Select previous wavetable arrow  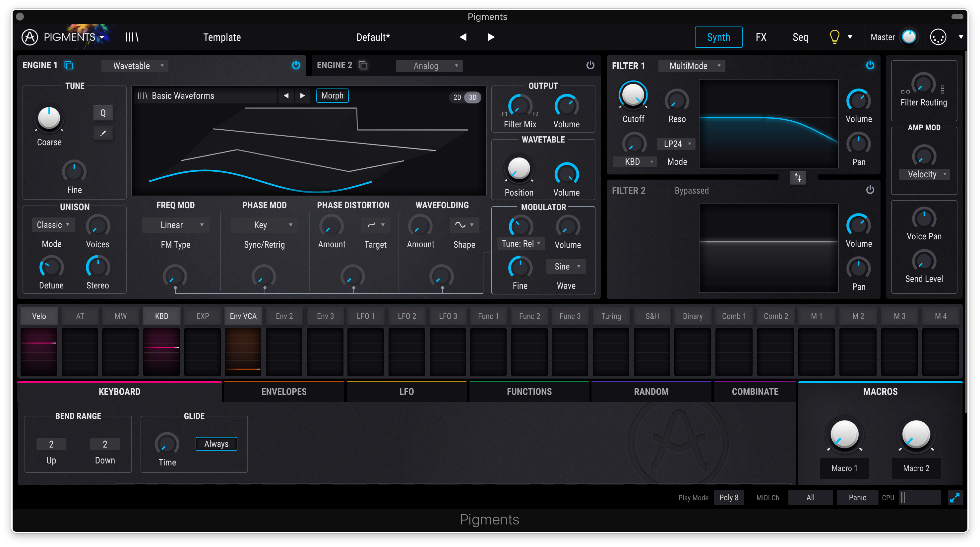click(286, 95)
